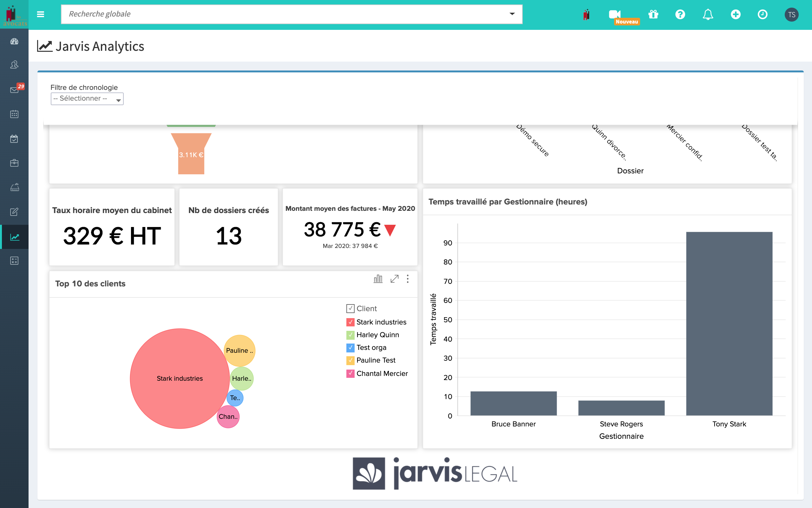Screen dimensions: 812x508
Task: Click the orange 3.11K € funnel segment
Action: click(191, 154)
